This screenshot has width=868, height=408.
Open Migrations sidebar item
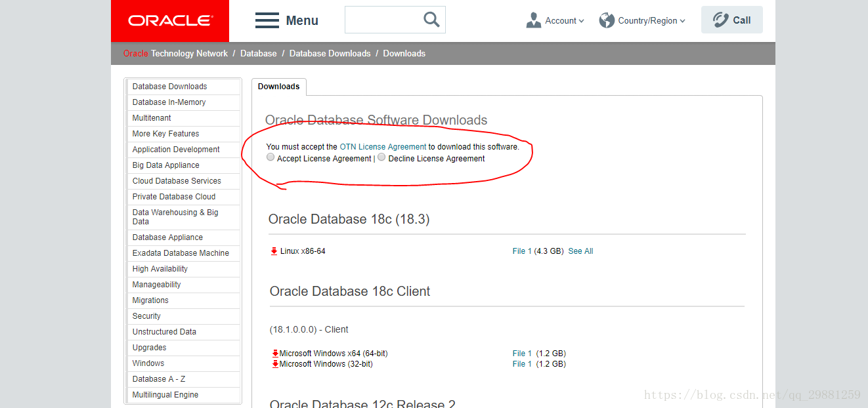coord(183,300)
